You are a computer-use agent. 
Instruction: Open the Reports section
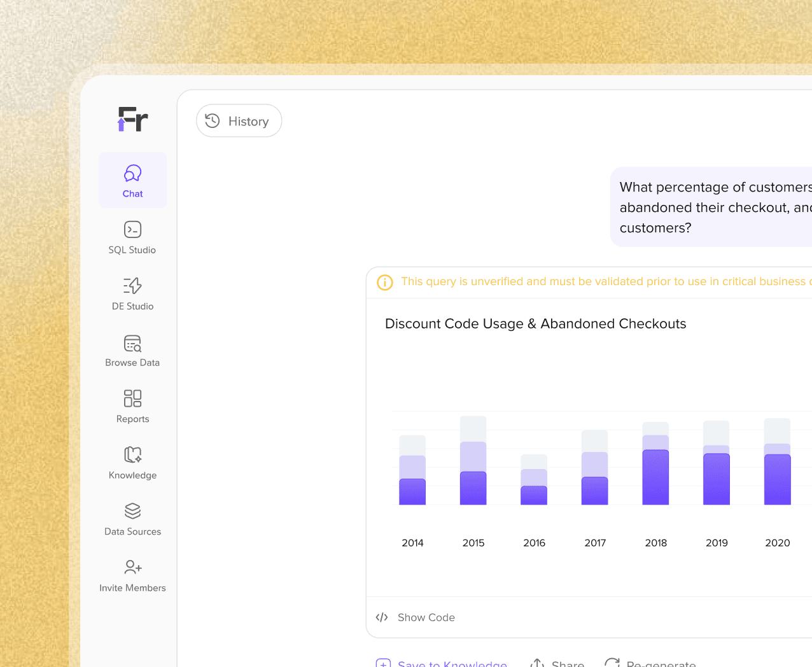(x=132, y=406)
